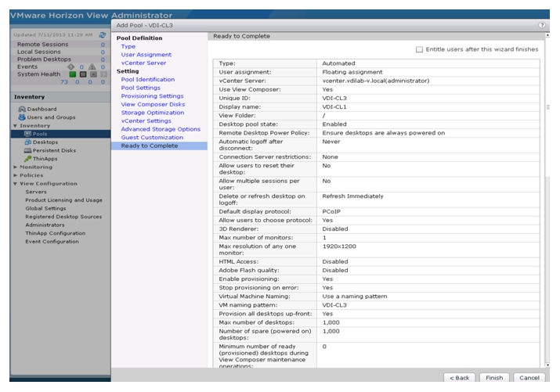
Task: Click the Finish button
Action: coord(494,378)
